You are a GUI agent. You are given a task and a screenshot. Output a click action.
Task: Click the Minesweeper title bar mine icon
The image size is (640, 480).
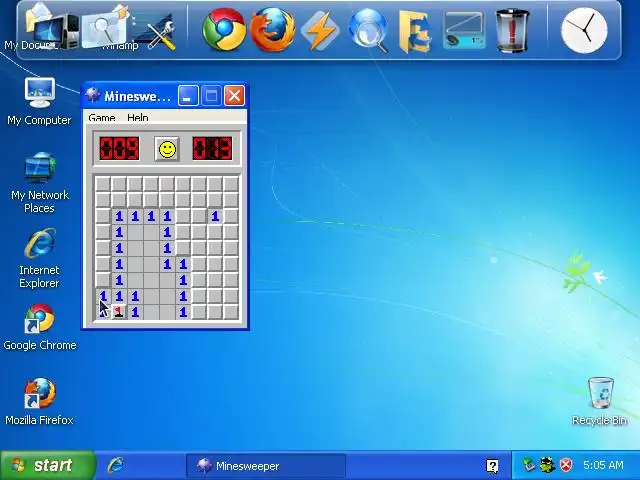pyautogui.click(x=93, y=96)
